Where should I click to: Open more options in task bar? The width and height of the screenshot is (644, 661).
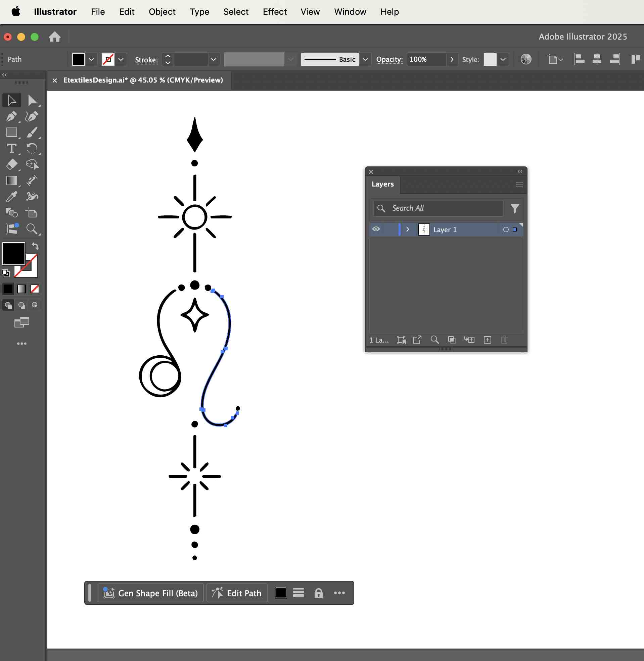click(339, 593)
